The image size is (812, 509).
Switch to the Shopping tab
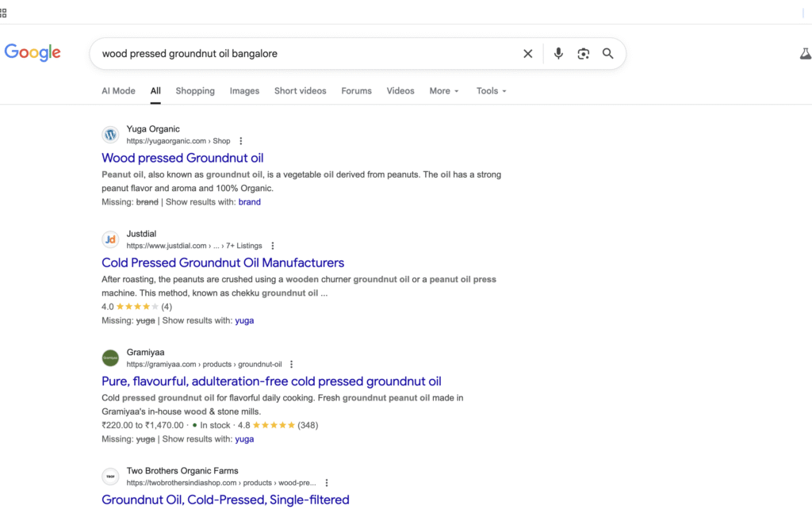click(195, 91)
